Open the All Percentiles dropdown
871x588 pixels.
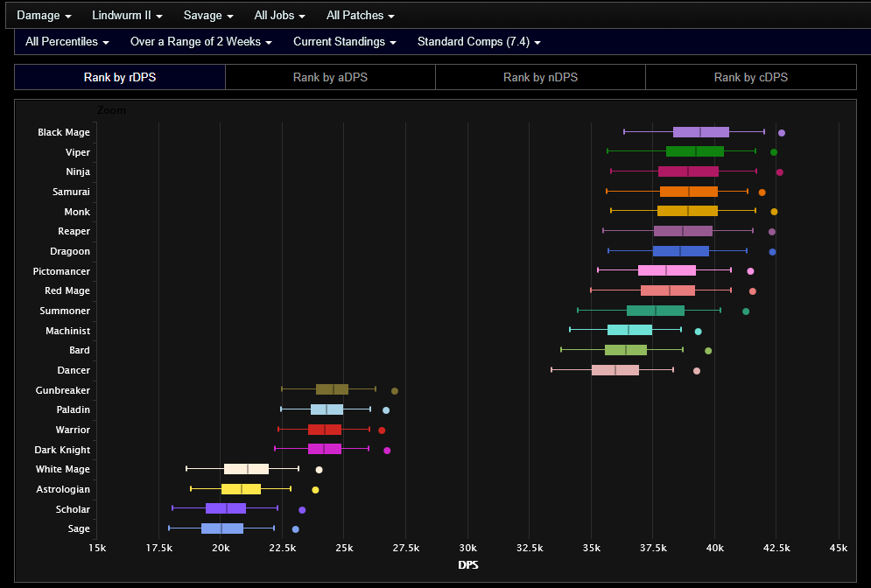click(x=67, y=42)
